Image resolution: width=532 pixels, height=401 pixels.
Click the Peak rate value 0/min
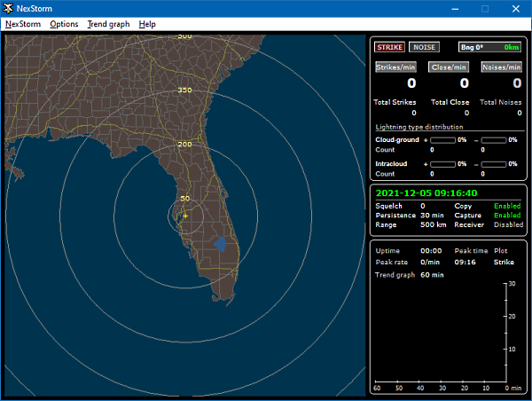[x=430, y=262]
